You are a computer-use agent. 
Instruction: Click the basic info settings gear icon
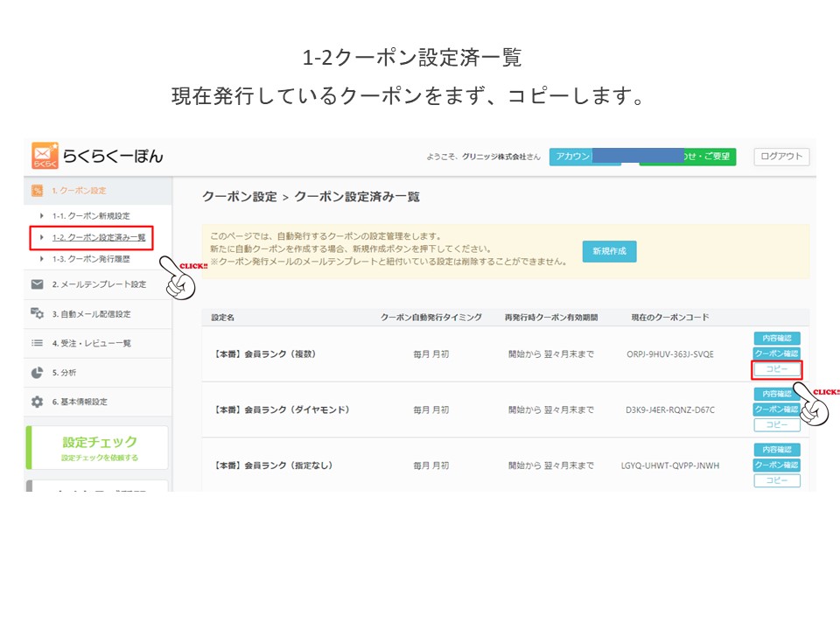(37, 402)
